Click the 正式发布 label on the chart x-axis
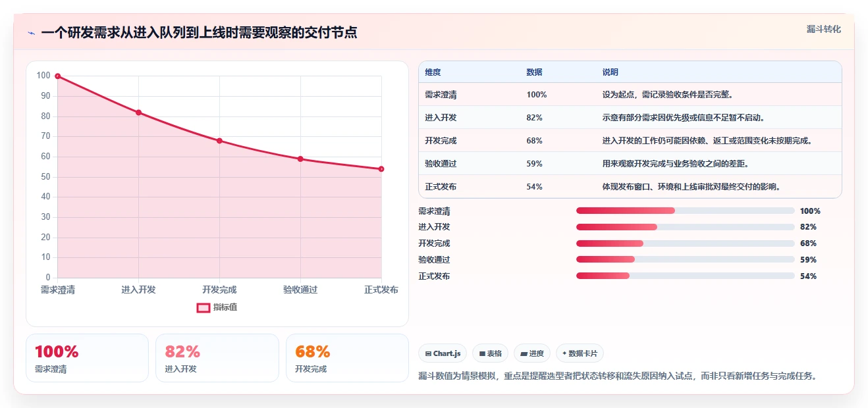 tap(381, 290)
